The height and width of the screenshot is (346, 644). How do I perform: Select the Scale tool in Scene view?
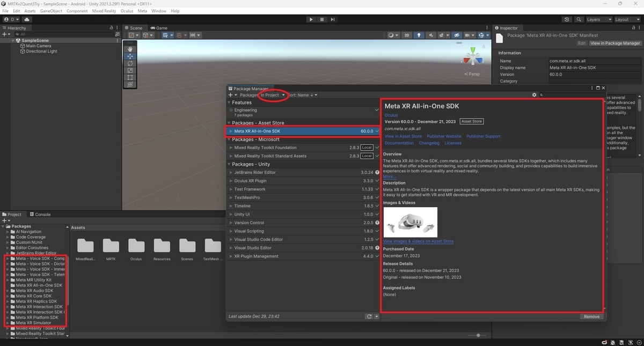[130, 70]
